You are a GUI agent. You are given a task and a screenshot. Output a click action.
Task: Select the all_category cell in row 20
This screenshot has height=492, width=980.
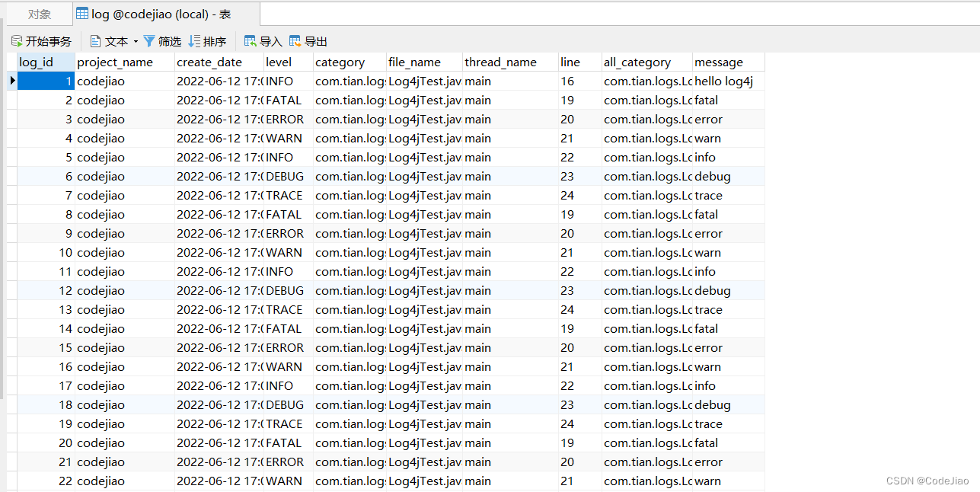[x=647, y=442]
